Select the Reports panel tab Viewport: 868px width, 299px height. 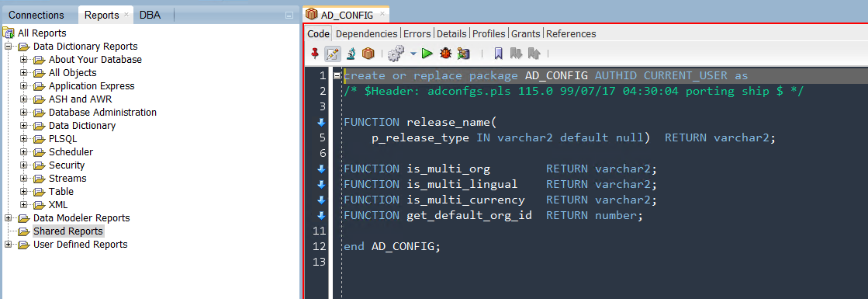pyautogui.click(x=102, y=15)
